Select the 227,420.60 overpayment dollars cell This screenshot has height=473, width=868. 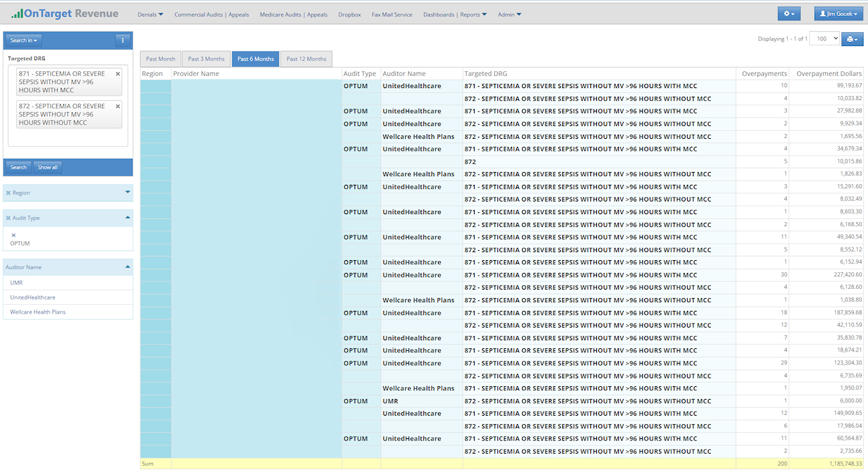point(827,275)
